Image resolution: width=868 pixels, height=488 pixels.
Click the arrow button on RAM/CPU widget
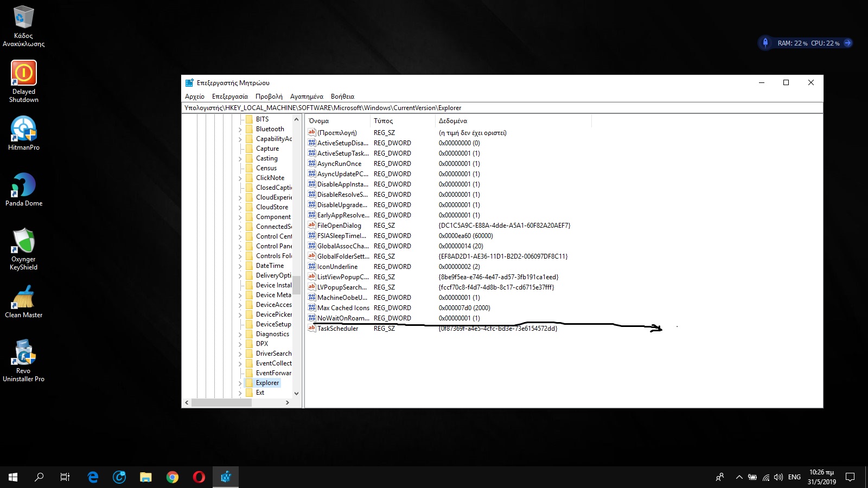(x=848, y=43)
